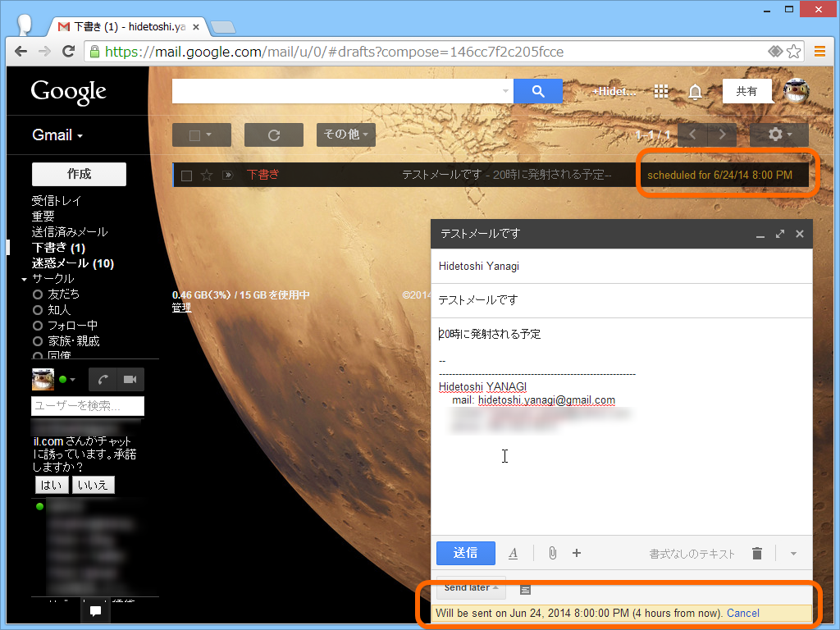840x630 pixels.
Task: Open the draft テストメールです message row
Action: 491,175
